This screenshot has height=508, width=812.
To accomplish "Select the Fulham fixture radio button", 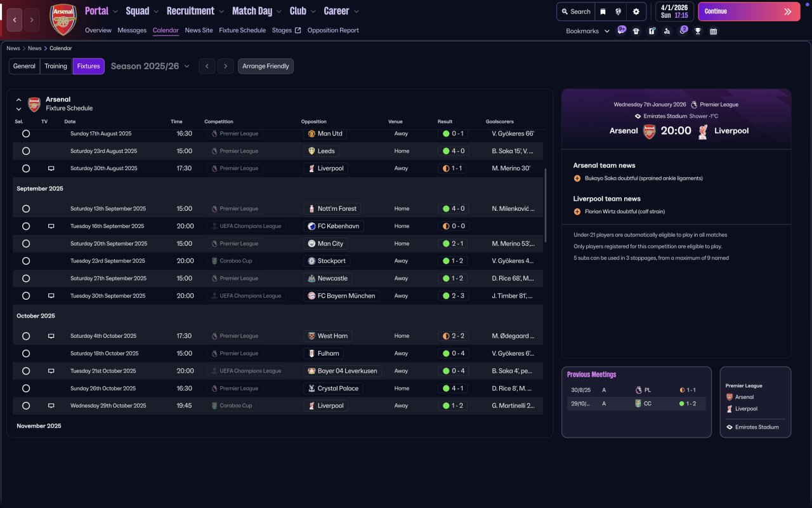I will coord(26,353).
